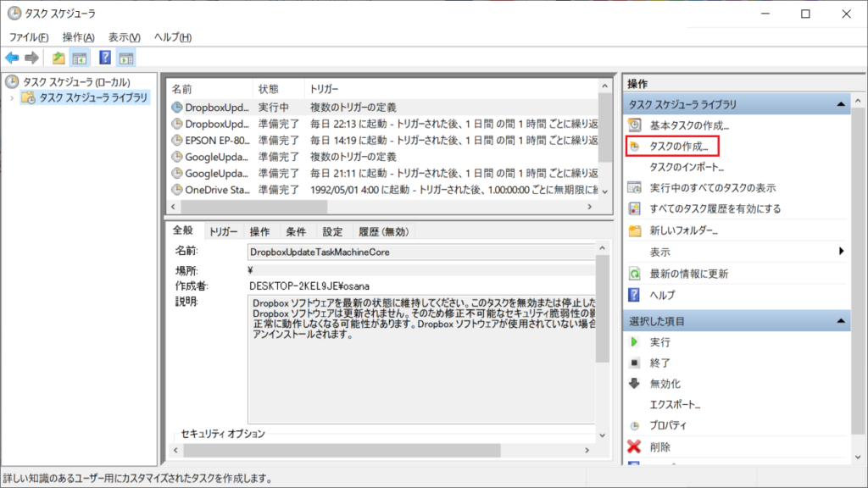The image size is (868, 488).
Task: Click タスクの作成... action
Action: pyautogui.click(x=679, y=147)
